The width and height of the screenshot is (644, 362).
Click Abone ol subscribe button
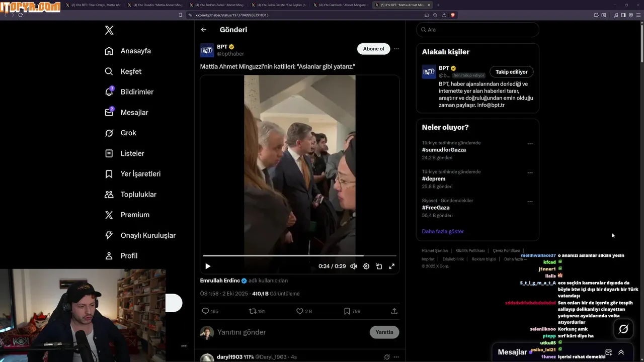373,49
